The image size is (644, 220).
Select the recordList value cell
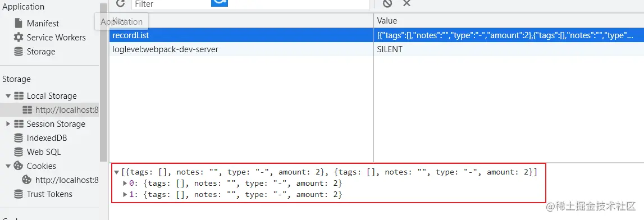(x=509, y=35)
